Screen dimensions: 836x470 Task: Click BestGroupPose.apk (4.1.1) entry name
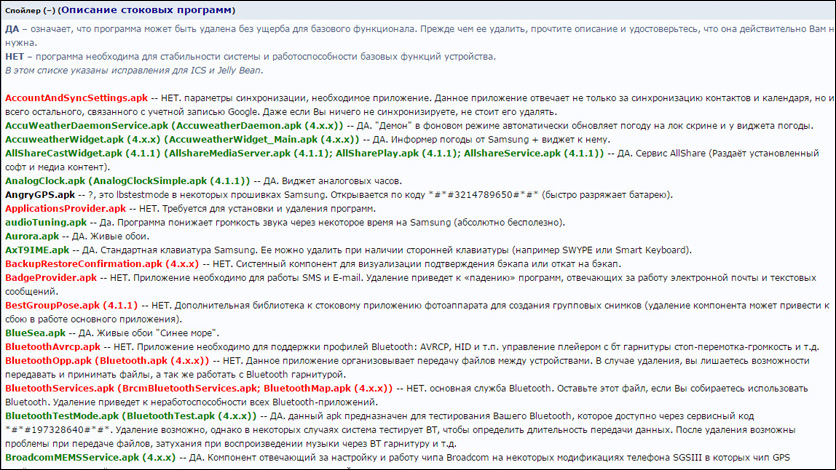point(71,306)
